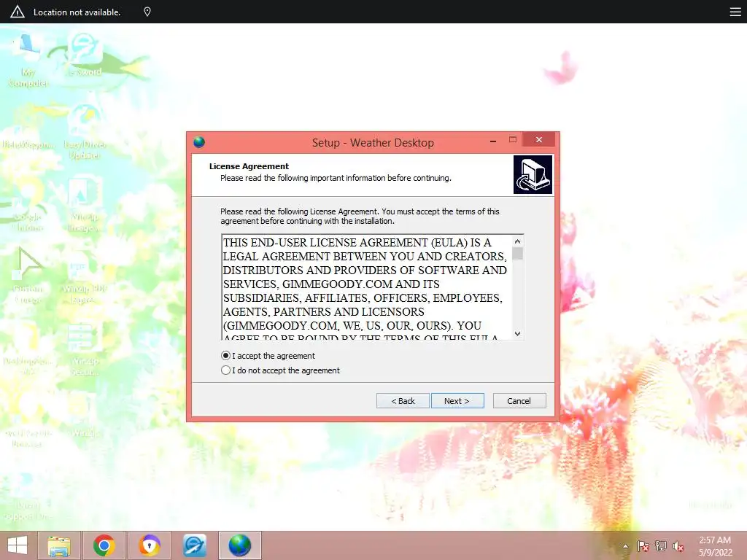Screen dimensions: 747x560
Task: Select the Winzip PDF Express desktop icon
Action: pyautogui.click(x=85, y=277)
